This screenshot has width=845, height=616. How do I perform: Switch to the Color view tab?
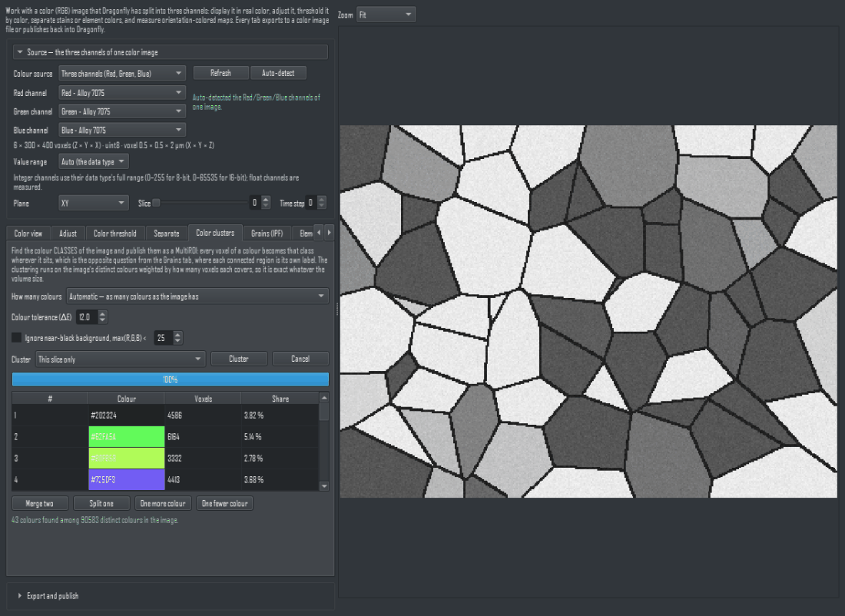(28, 233)
